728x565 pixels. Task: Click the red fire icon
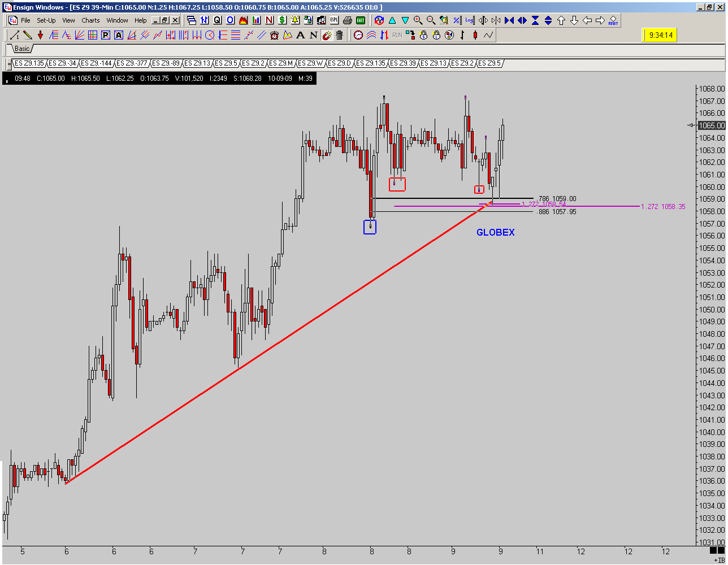[243, 20]
